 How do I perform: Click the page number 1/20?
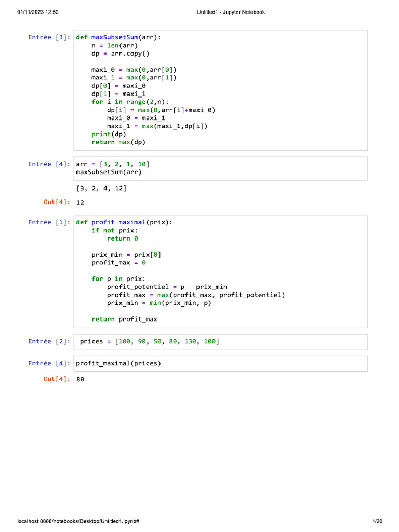pyautogui.click(x=377, y=521)
